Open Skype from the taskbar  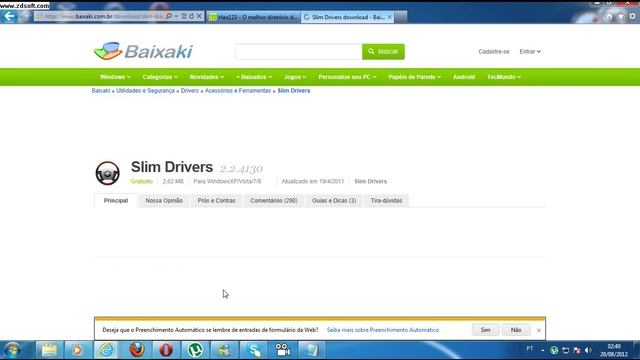pyautogui.click(x=254, y=350)
